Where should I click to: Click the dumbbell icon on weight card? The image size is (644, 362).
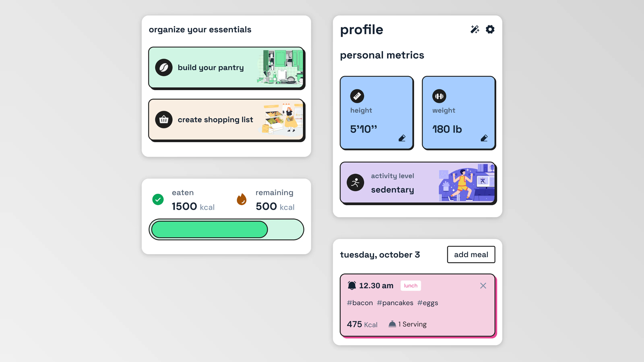pos(439,96)
